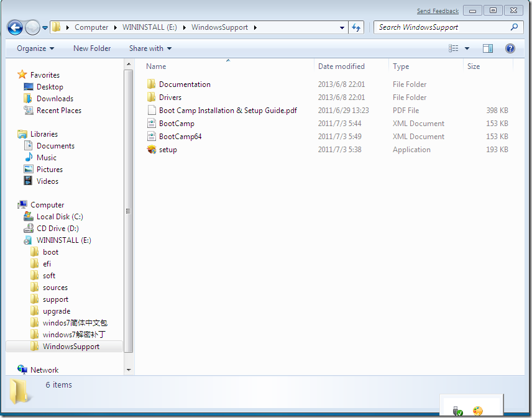
Task: Select the Boot Camp Installation & Setup Guide.pdf icon
Action: tap(151, 110)
